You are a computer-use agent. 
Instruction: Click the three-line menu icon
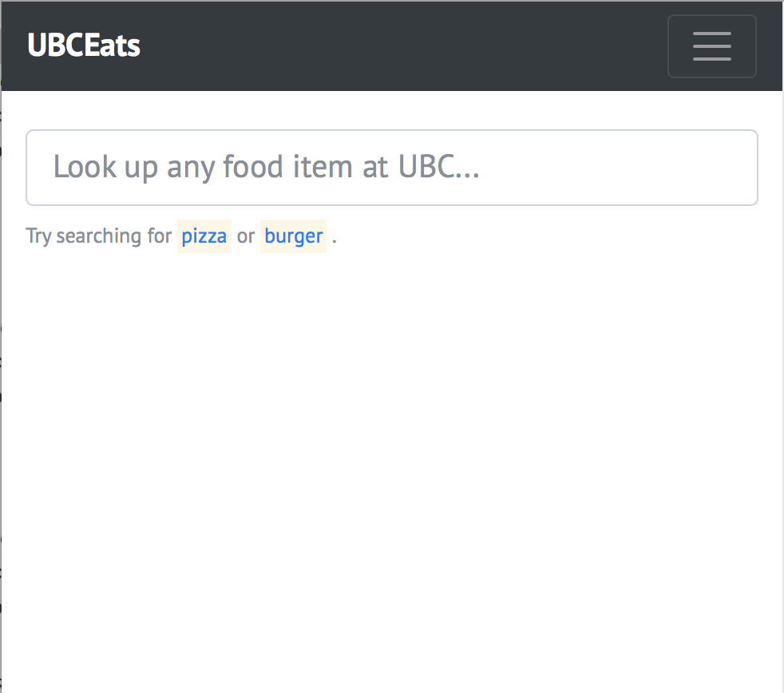pos(711,46)
